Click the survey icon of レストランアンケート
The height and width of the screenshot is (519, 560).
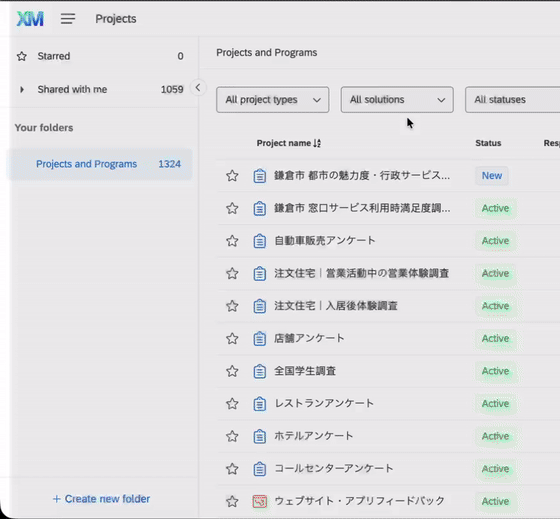(260, 404)
